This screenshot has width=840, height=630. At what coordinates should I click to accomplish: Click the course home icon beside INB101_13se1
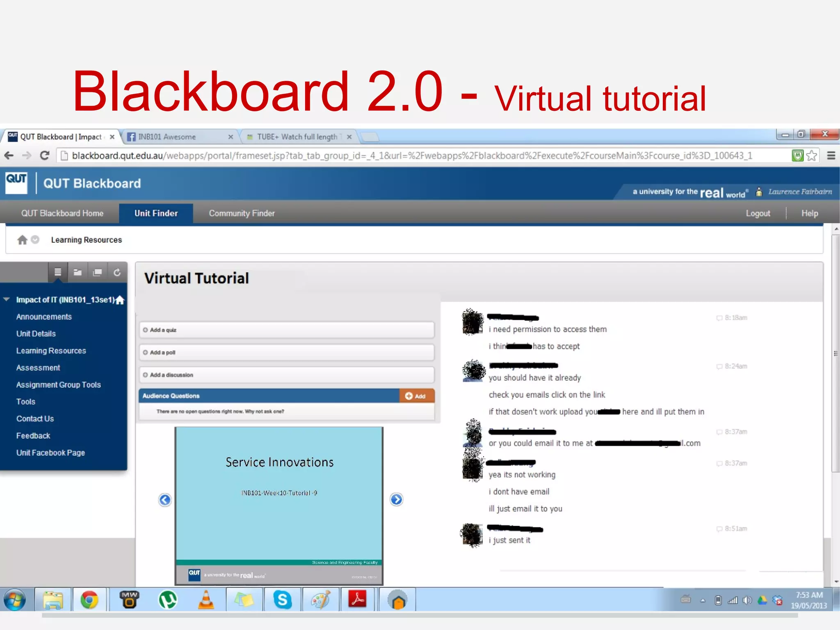click(120, 300)
